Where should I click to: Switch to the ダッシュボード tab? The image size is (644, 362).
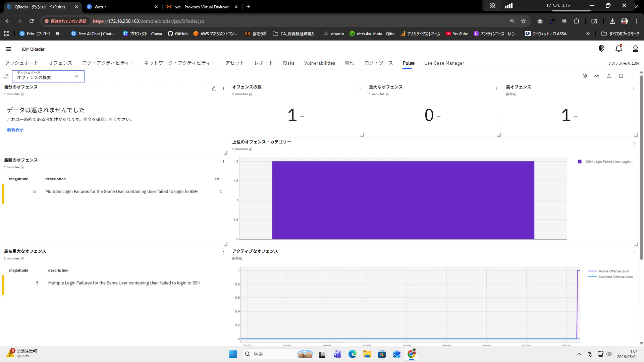[22, 63]
